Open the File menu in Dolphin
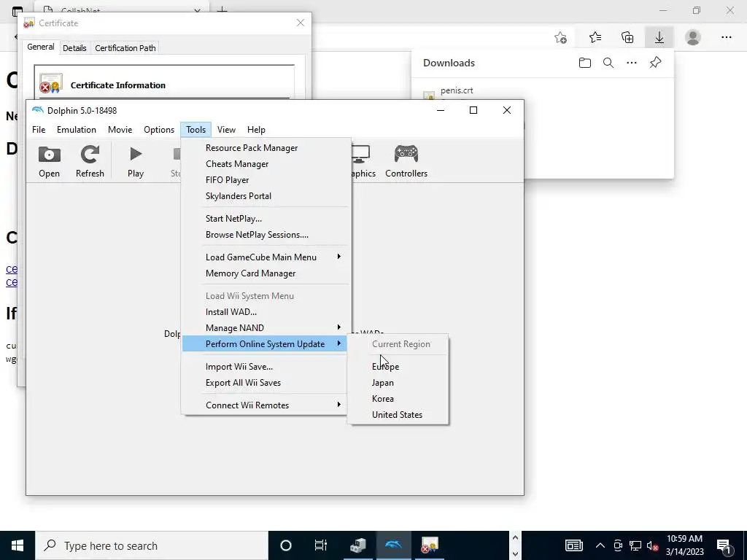This screenshot has width=747, height=560. click(x=39, y=130)
